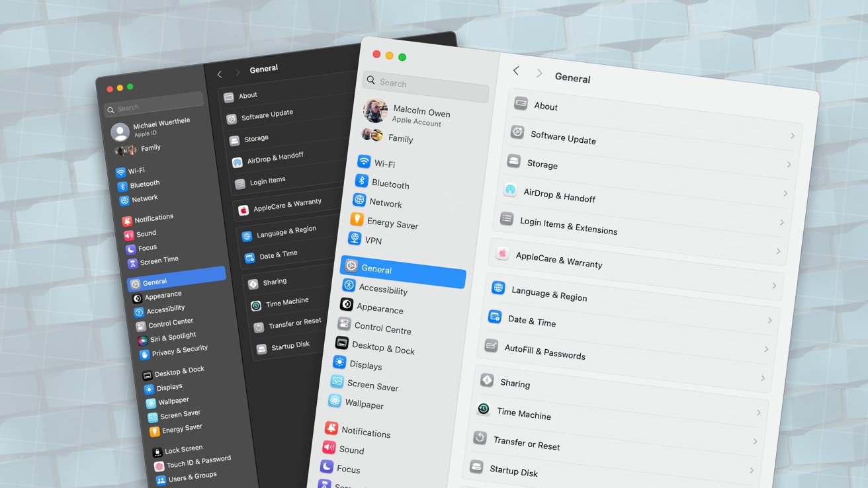
Task: Click Wi-Fi icon in dark window sidebar
Action: pyautogui.click(x=120, y=172)
